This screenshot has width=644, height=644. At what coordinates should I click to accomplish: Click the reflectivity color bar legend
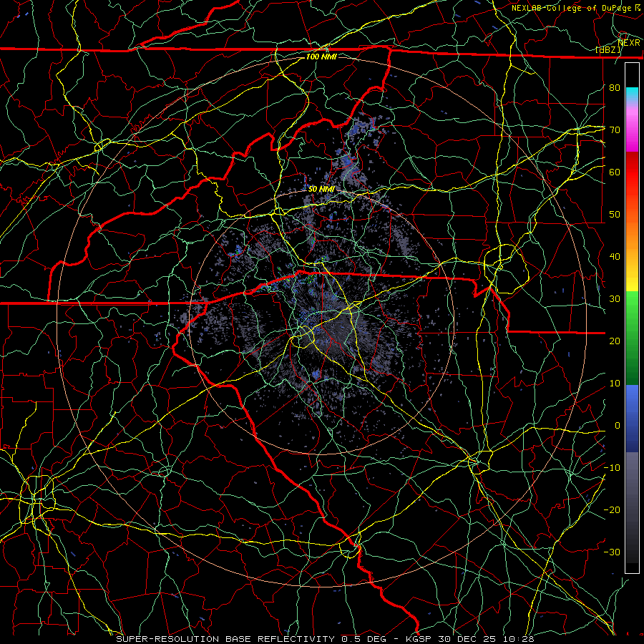pos(632,318)
